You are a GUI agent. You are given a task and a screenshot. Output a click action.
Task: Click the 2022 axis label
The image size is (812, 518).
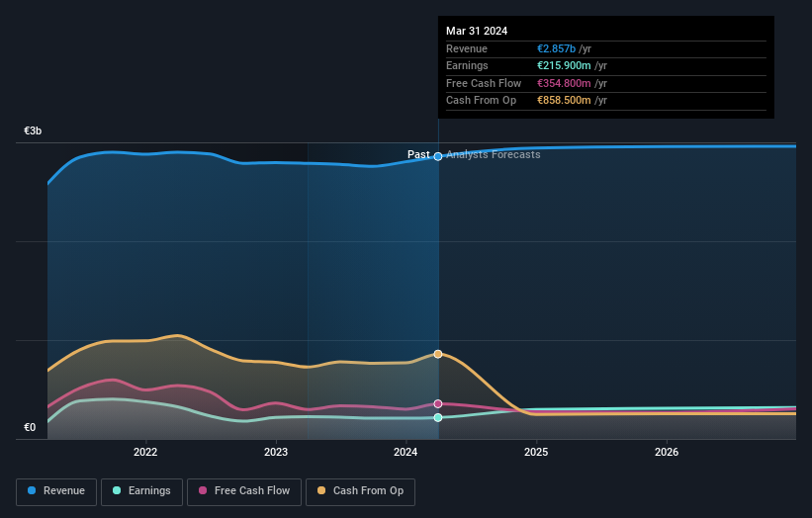[x=145, y=453]
